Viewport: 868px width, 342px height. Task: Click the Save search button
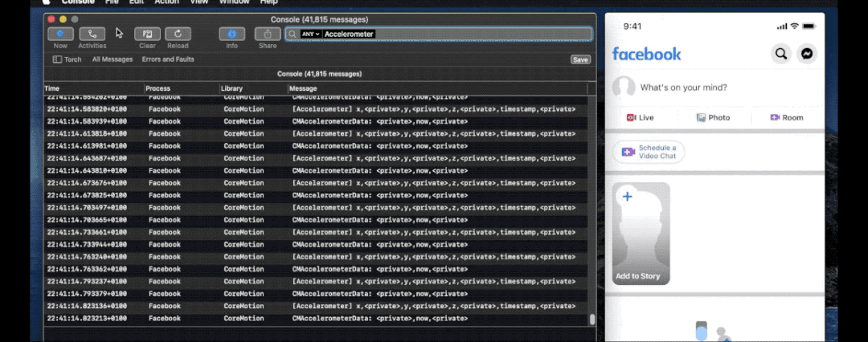tap(580, 59)
